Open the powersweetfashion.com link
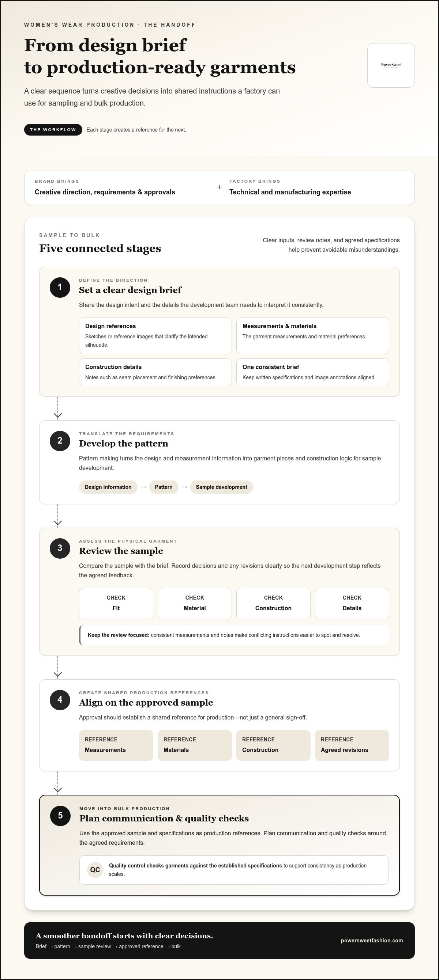 coord(372,941)
